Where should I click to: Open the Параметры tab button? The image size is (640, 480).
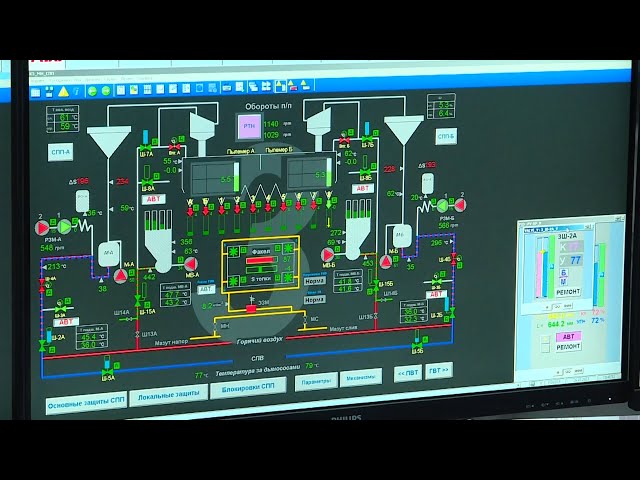pyautogui.click(x=316, y=382)
